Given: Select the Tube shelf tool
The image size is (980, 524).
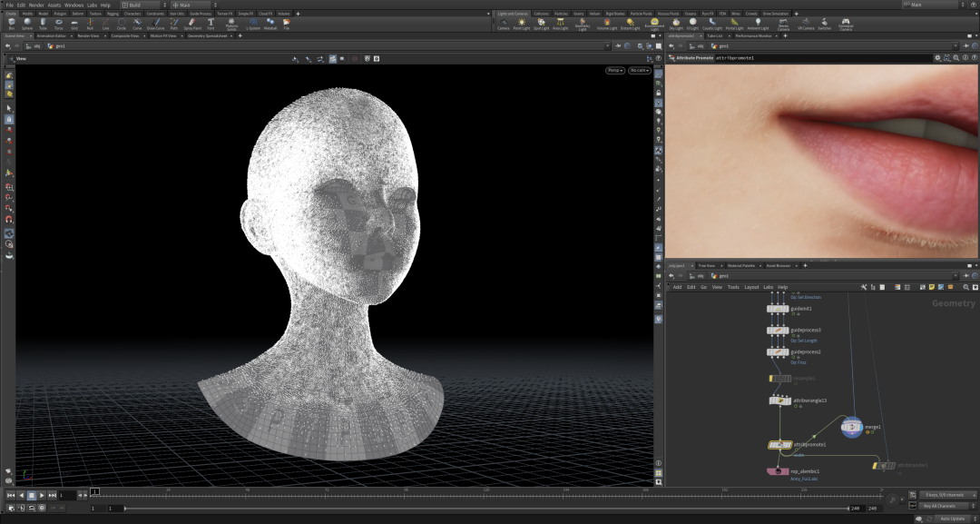Looking at the screenshot, I should click(43, 24).
